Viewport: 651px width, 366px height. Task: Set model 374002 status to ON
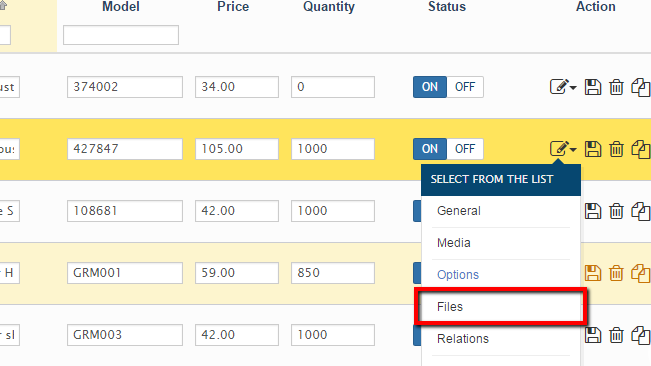coord(430,87)
